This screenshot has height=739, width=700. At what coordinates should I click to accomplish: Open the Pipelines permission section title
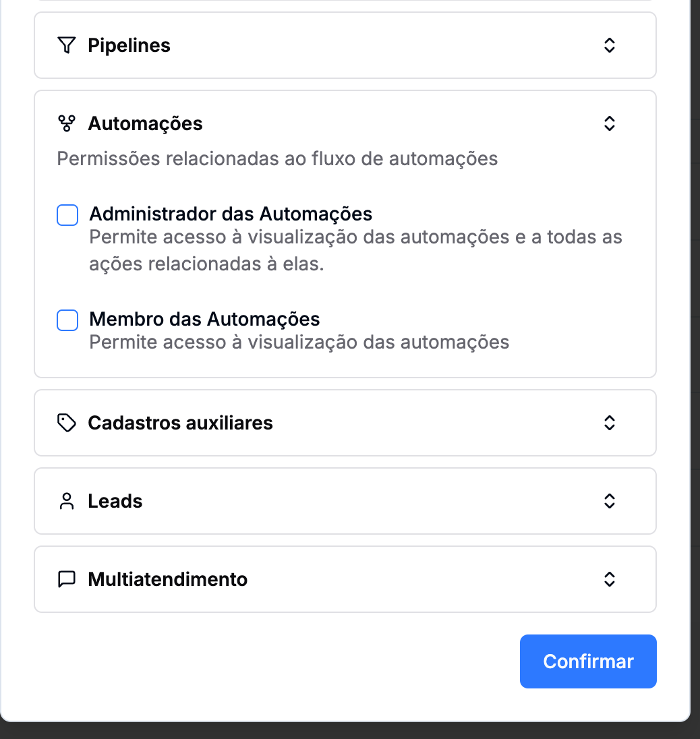click(x=129, y=46)
